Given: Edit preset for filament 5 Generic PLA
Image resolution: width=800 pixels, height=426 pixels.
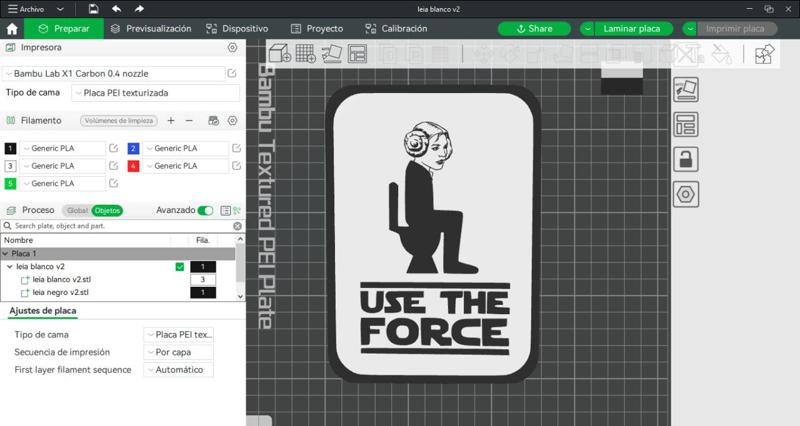Looking at the screenshot, I should (x=113, y=183).
